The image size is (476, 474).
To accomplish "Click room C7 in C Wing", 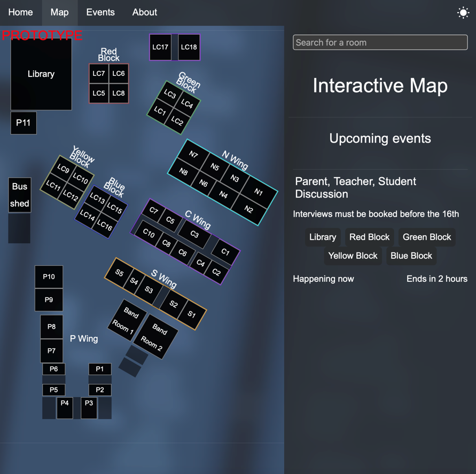I will (x=154, y=210).
